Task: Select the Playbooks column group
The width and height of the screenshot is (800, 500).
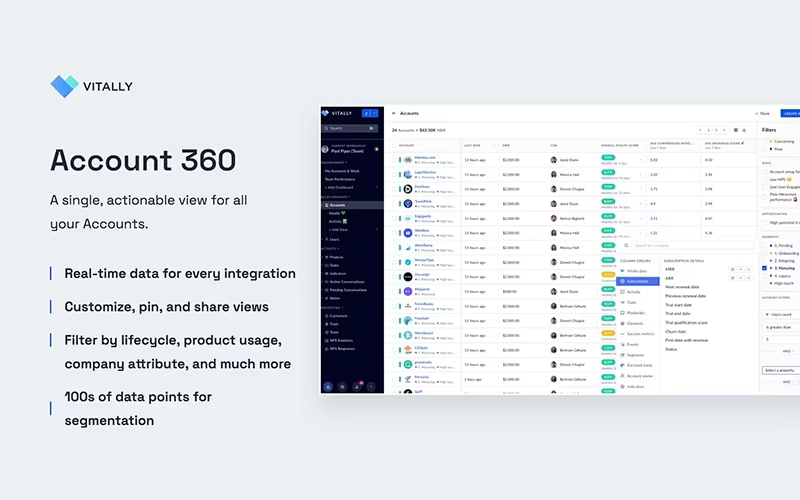Action: tap(633, 313)
